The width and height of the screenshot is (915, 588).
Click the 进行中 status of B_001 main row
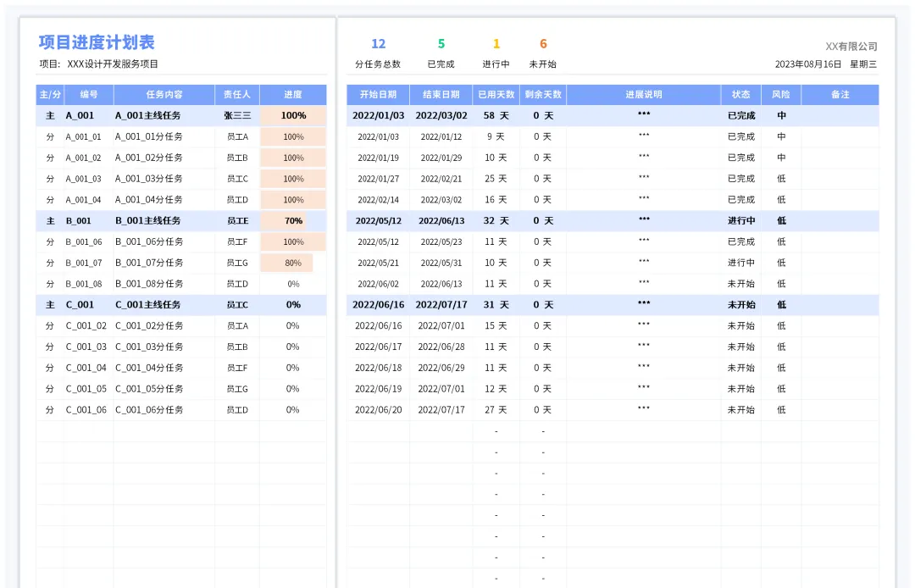741,220
